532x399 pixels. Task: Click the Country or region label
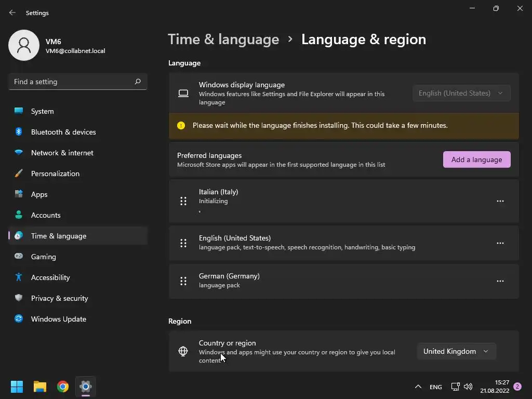[228, 343]
